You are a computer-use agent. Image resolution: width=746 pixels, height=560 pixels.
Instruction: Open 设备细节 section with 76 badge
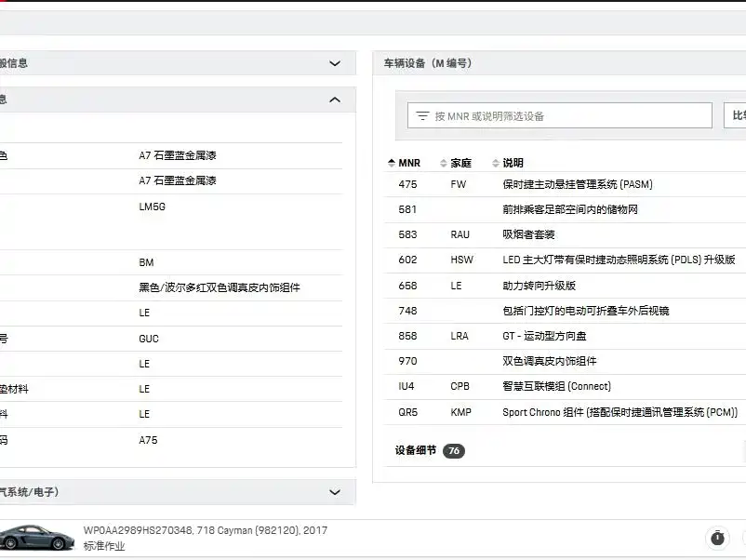(415, 450)
